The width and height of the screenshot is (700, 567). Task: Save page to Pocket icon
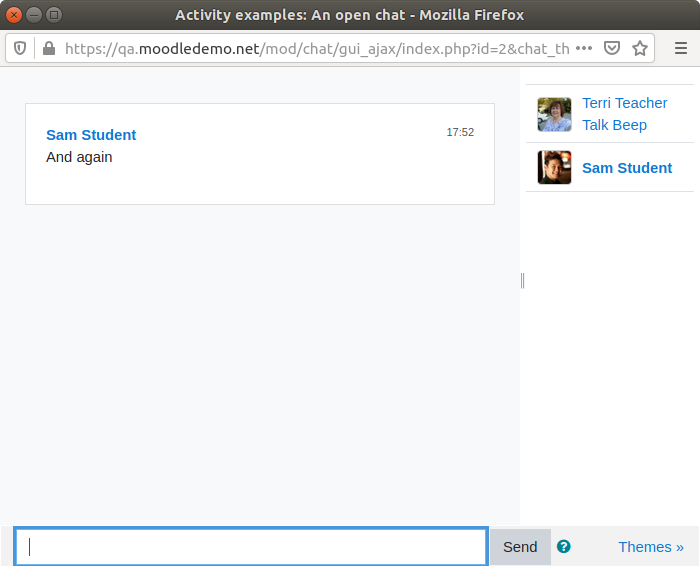(x=611, y=48)
